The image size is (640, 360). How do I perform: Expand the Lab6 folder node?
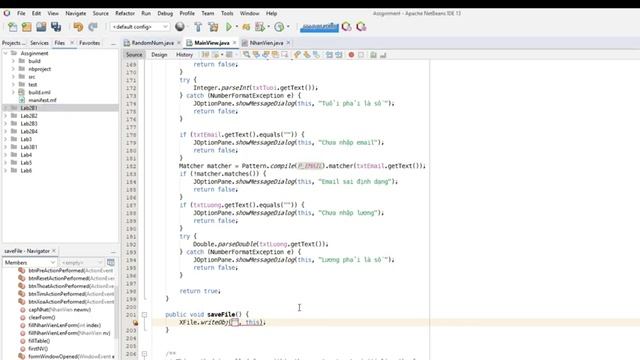tap(5, 171)
